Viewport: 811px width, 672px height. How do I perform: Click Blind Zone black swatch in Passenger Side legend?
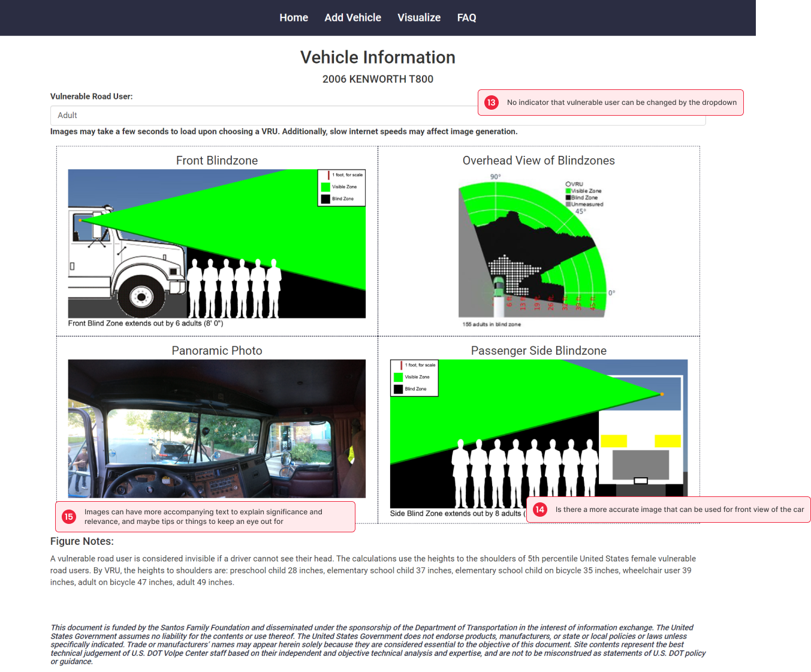coord(398,389)
